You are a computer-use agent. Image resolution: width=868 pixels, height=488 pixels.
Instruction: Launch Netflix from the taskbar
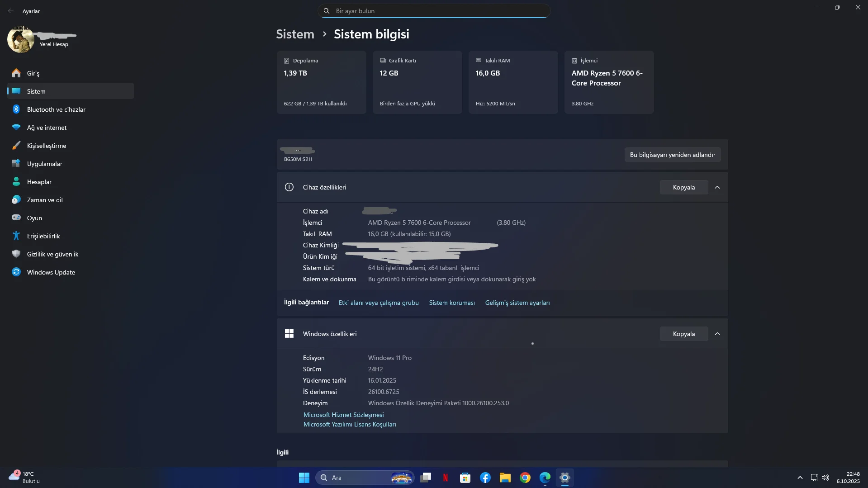(x=446, y=478)
